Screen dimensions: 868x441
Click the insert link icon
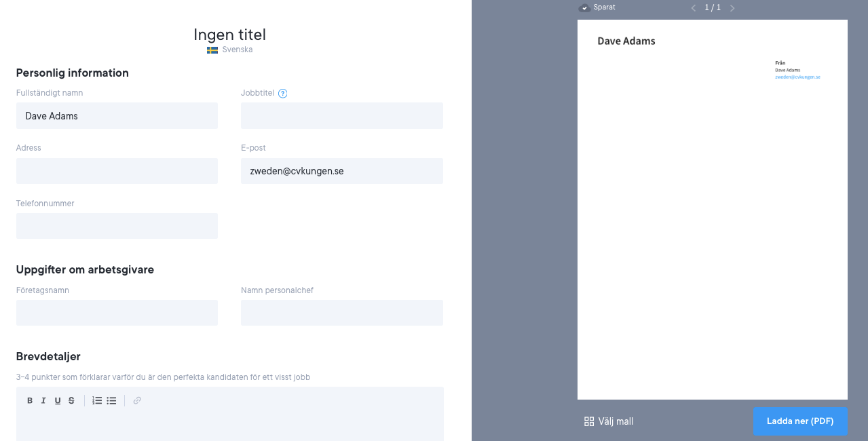pyautogui.click(x=137, y=401)
